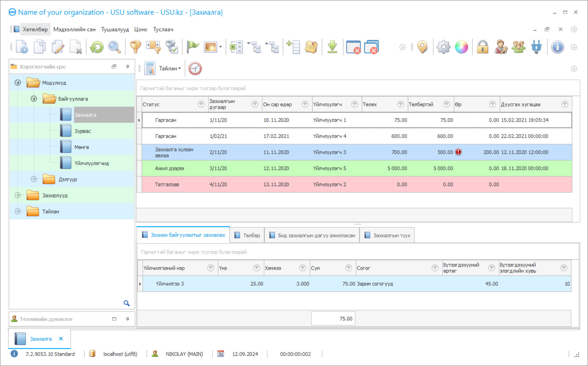Close the Захиалга bottom window tab
Image resolution: width=588 pixels, height=366 pixels.
(61, 339)
